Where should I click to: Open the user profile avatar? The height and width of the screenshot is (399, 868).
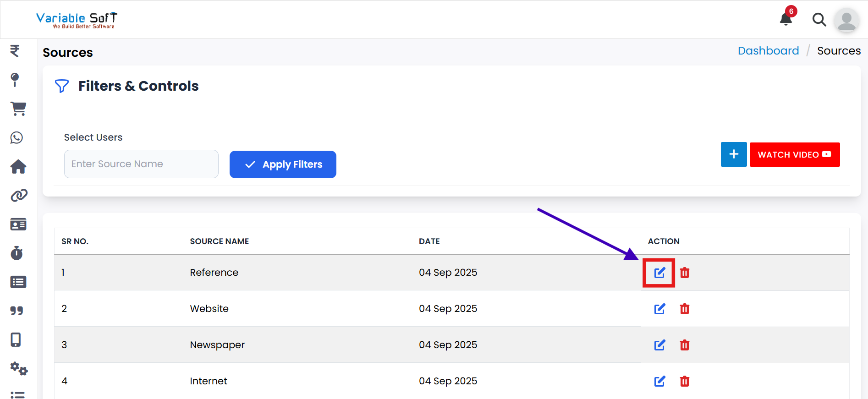point(846,20)
